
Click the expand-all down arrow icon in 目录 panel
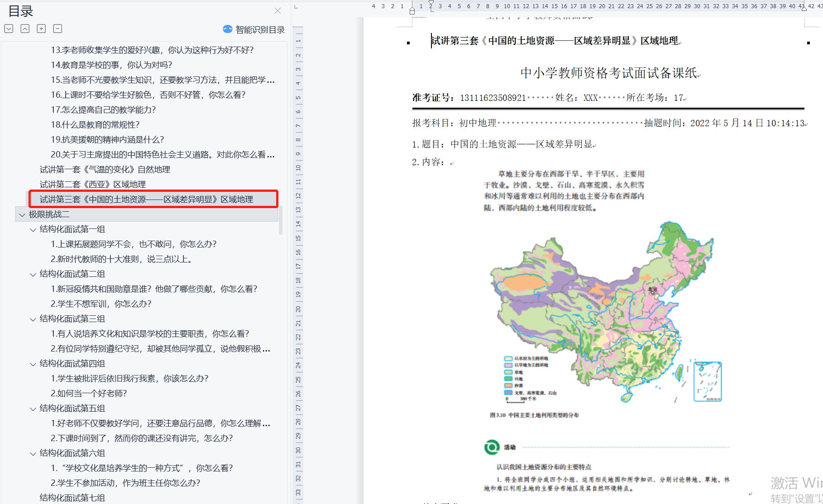[x=9, y=29]
